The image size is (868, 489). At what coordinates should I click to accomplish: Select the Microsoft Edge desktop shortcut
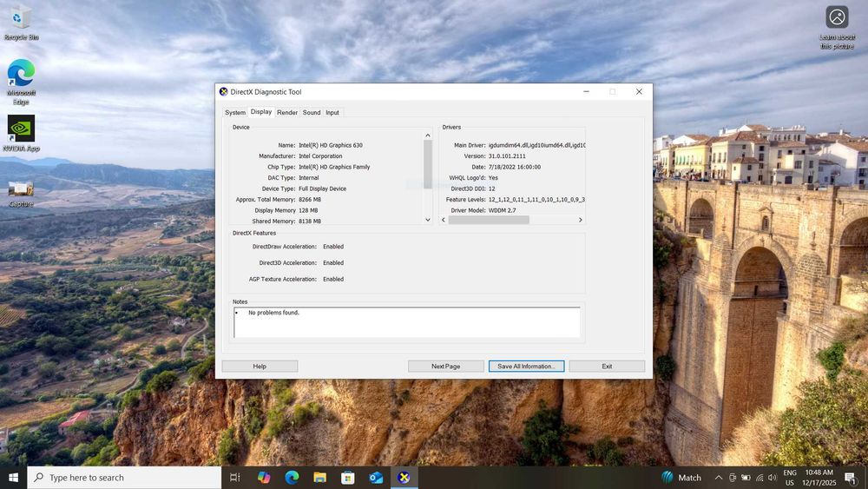(x=21, y=82)
